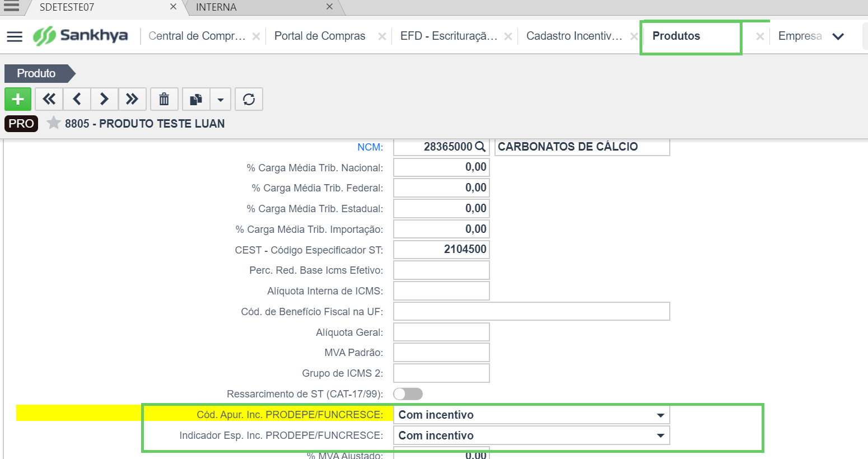868x459 pixels.
Task: Open the Sankhya main menu hamburger
Action: (15, 36)
